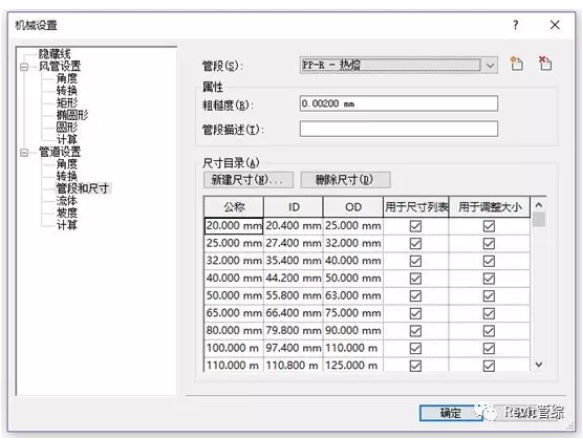This screenshot has height=441, width=583.
Task: Click the create new pipe segment icon
Action: point(516,64)
